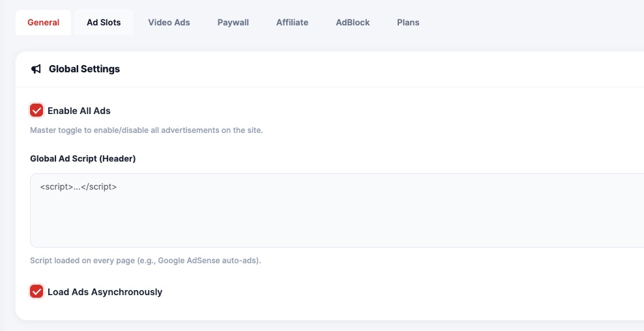644x331 pixels.
Task: Select the Paywall tab
Action: [233, 22]
